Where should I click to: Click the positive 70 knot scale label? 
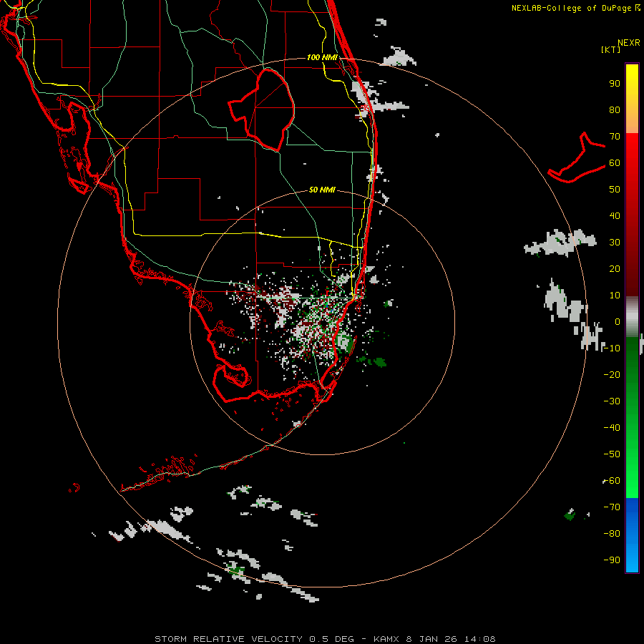(615, 137)
